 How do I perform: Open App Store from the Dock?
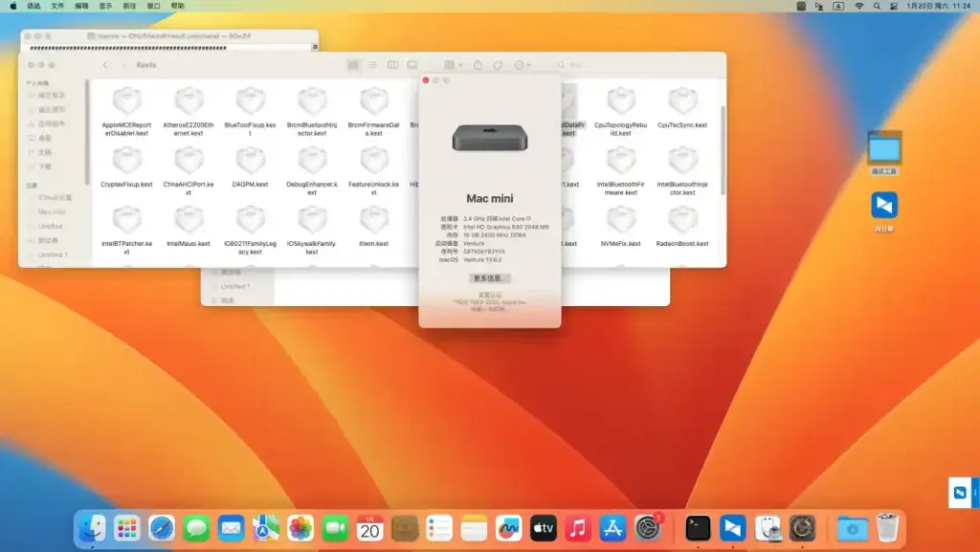click(612, 529)
